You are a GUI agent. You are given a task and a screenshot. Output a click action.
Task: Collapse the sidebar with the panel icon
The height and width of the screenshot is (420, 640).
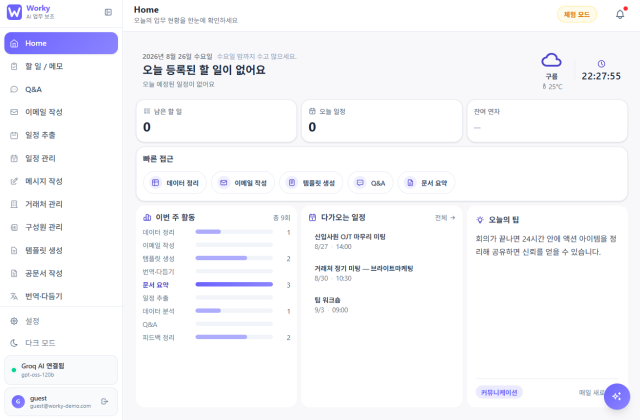click(108, 12)
